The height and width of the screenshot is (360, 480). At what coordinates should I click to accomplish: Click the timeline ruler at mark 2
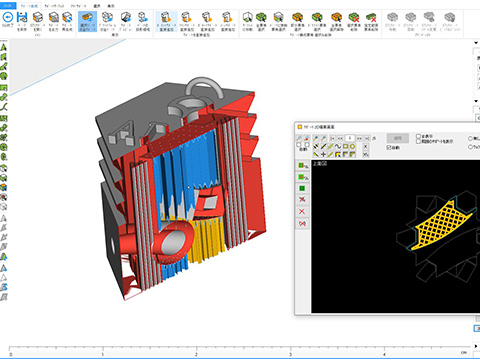pyautogui.click(x=196, y=352)
